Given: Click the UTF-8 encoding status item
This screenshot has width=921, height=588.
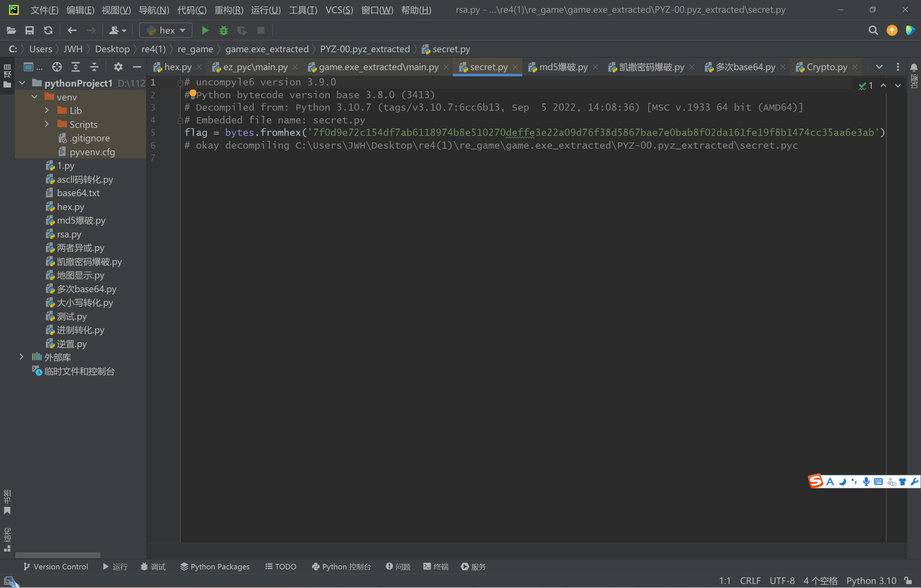Looking at the screenshot, I should coord(782,580).
